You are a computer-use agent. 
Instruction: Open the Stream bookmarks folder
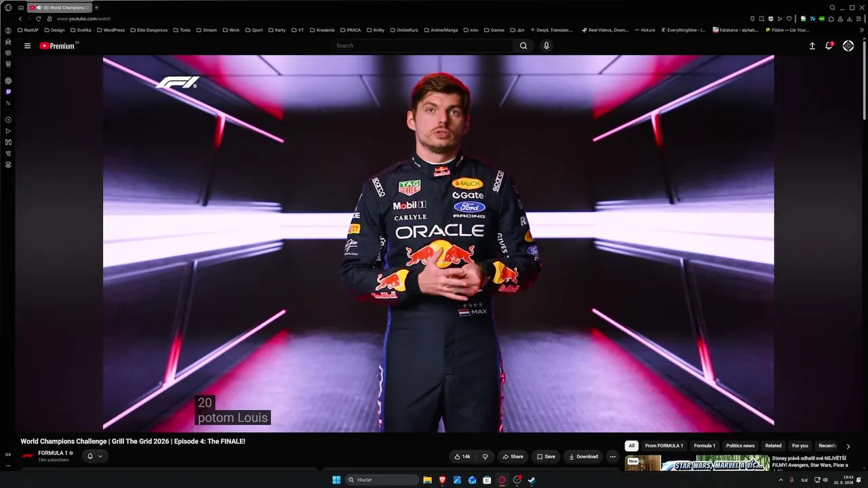pyautogui.click(x=205, y=30)
